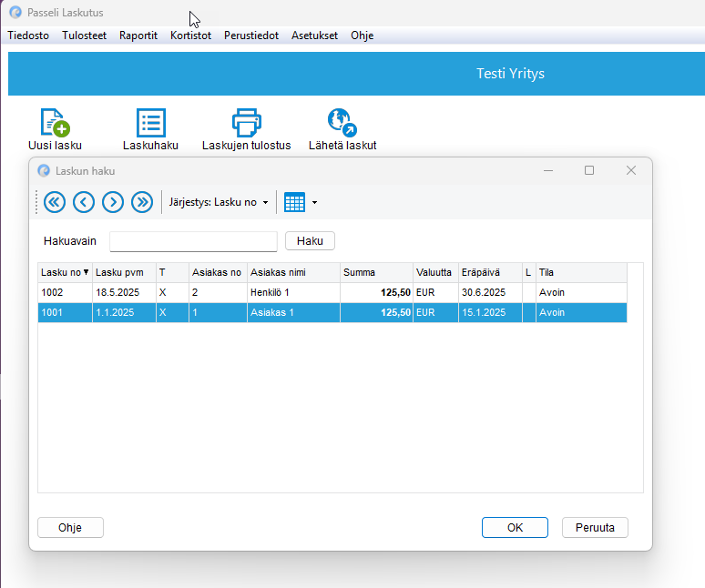Click 125,50 sum in Henkilö 1 row
705x588 pixels.
[376, 292]
